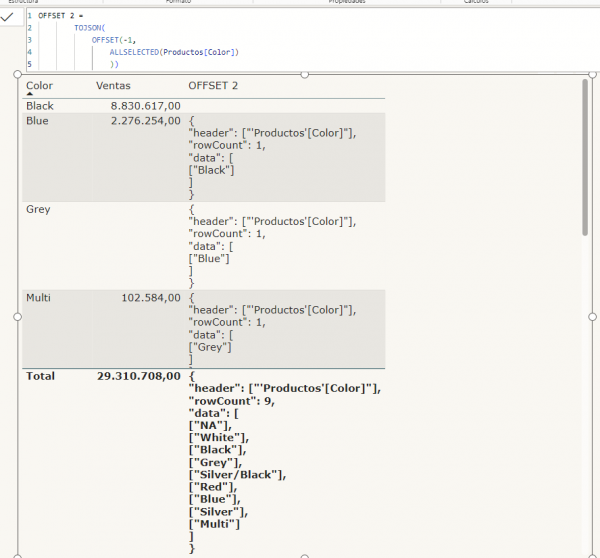The width and height of the screenshot is (600, 558).
Task: Sort by the Color column header
Action: (40, 85)
